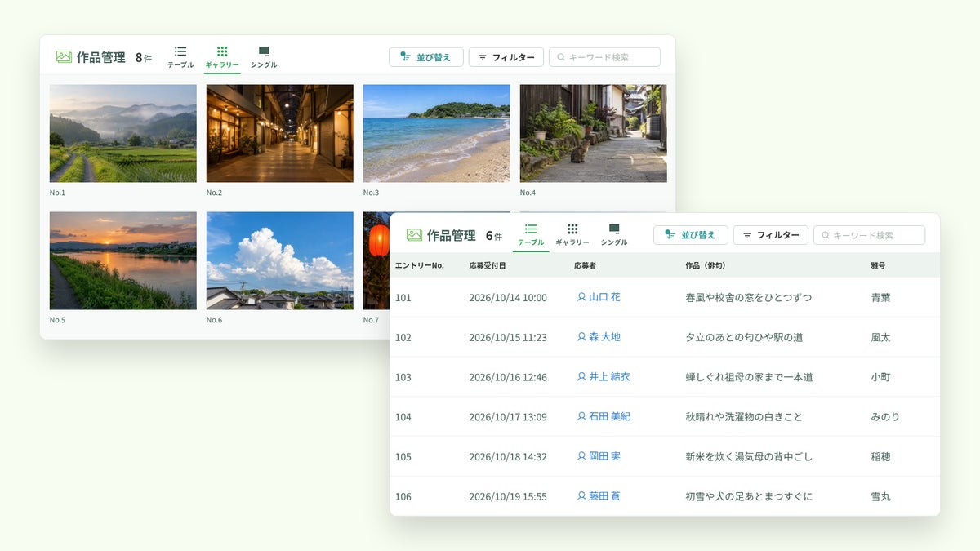Screen dimensions: 980x551
Task: Click date cell 2026/10/17 13:09
Action: (x=508, y=417)
